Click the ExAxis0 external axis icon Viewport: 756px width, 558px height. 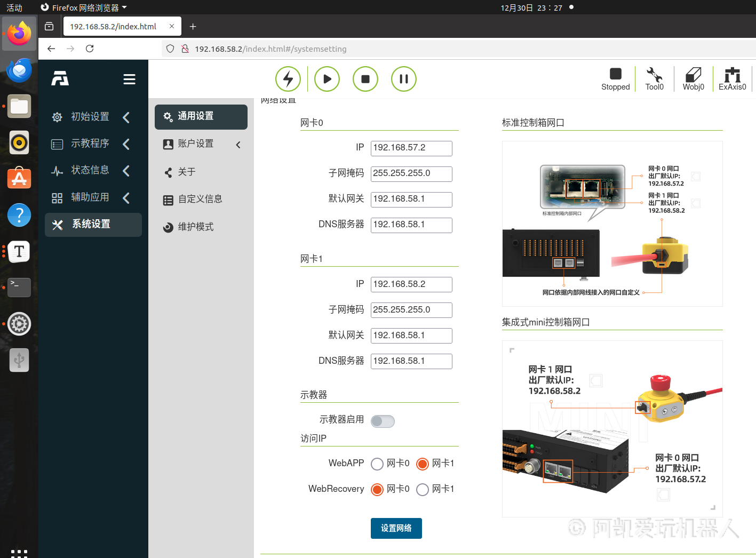pos(732,79)
